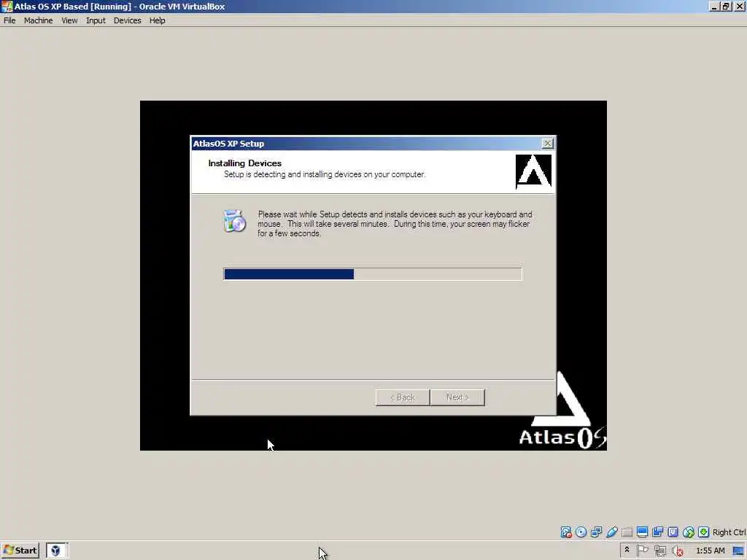
Task: Click the shared folders status icon
Action: (627, 532)
